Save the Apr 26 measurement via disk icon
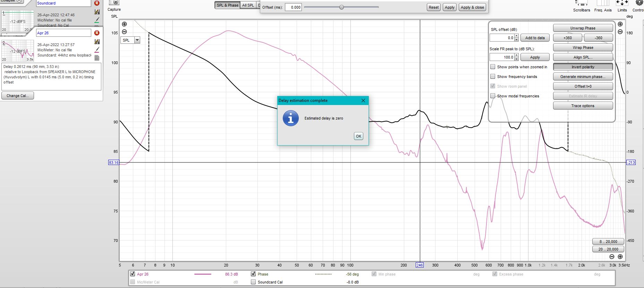644x288 pixels. point(97,42)
